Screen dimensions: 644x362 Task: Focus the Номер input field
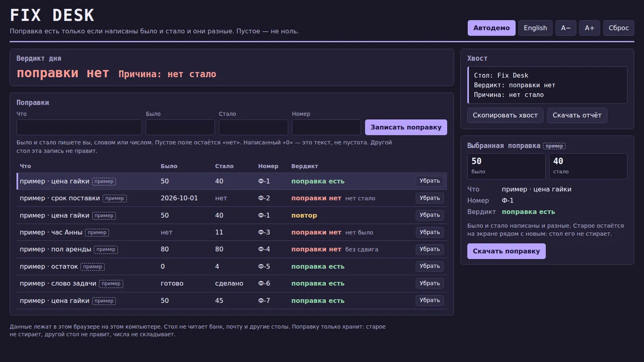coord(326,127)
